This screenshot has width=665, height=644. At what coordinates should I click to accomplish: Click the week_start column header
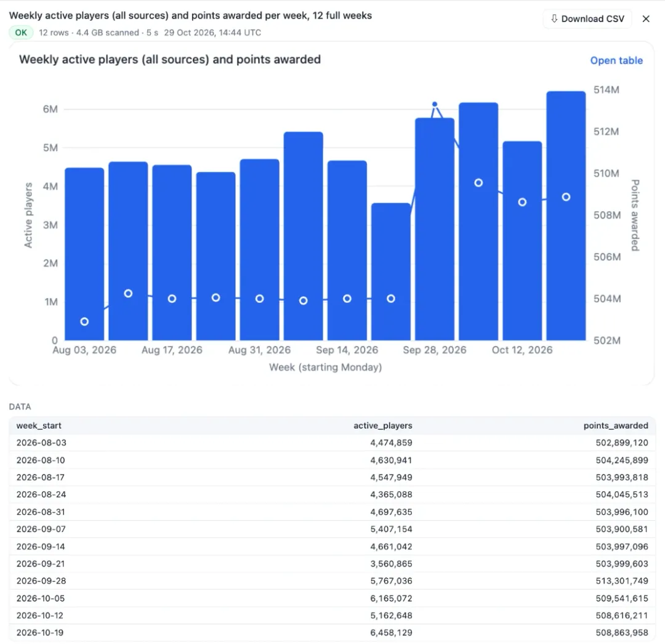tap(39, 425)
